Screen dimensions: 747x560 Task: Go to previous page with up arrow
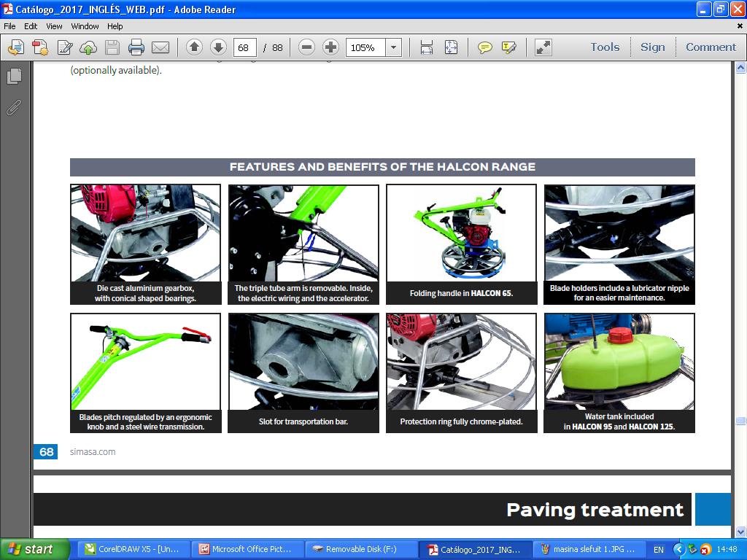pyautogui.click(x=194, y=47)
